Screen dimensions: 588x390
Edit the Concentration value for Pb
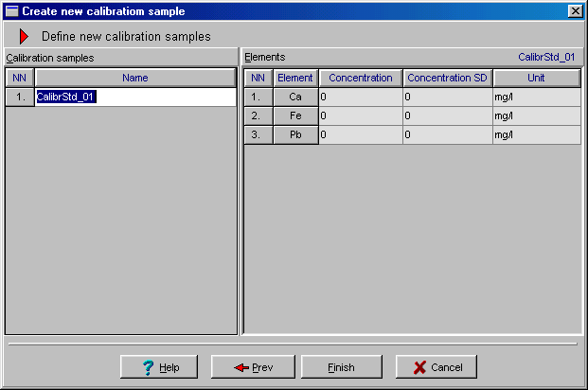(x=361, y=134)
